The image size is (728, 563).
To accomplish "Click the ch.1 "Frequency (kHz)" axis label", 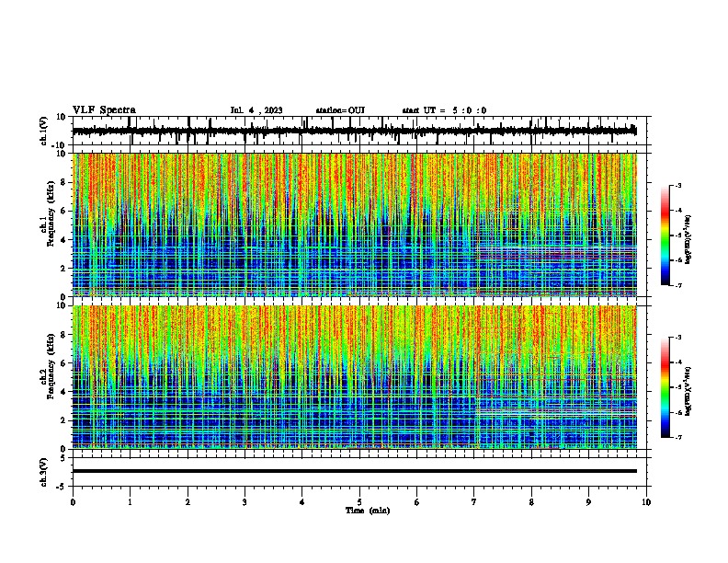I will (x=51, y=214).
